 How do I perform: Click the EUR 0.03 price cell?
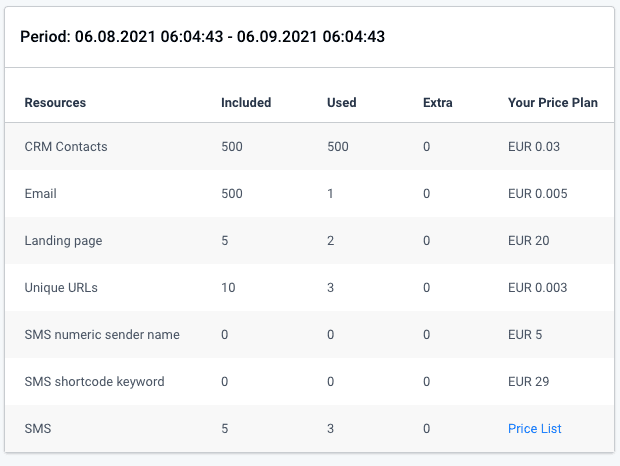coord(534,147)
